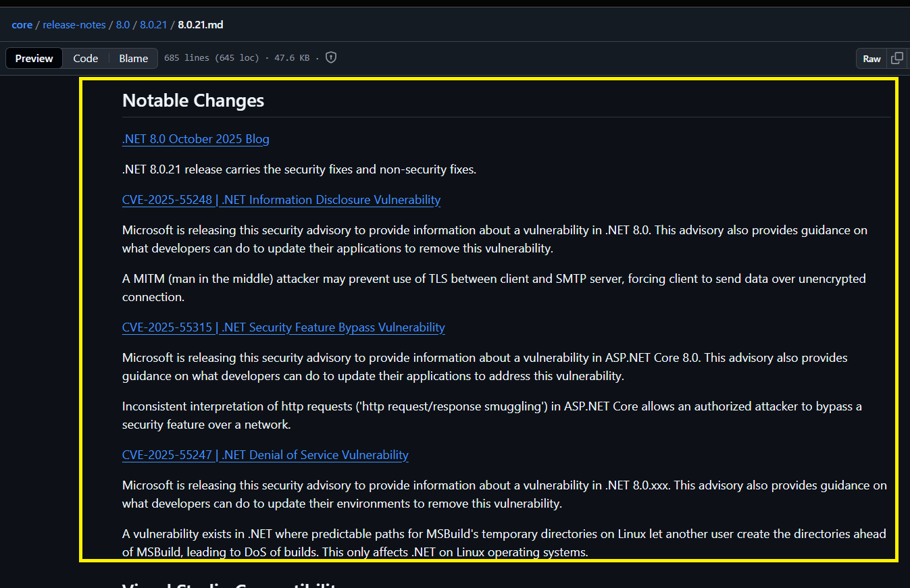Click the 8.0.21.md file name
This screenshot has height=588, width=910.
tap(201, 25)
